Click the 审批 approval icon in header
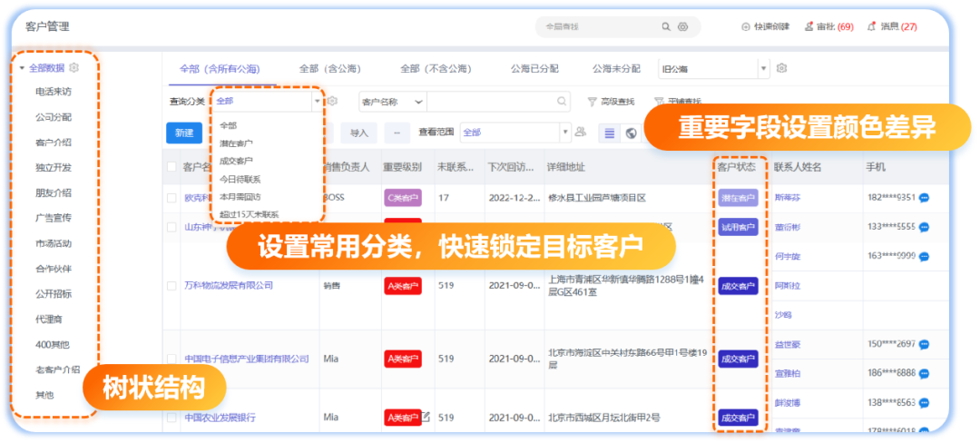This screenshot has width=980, height=443. click(808, 27)
